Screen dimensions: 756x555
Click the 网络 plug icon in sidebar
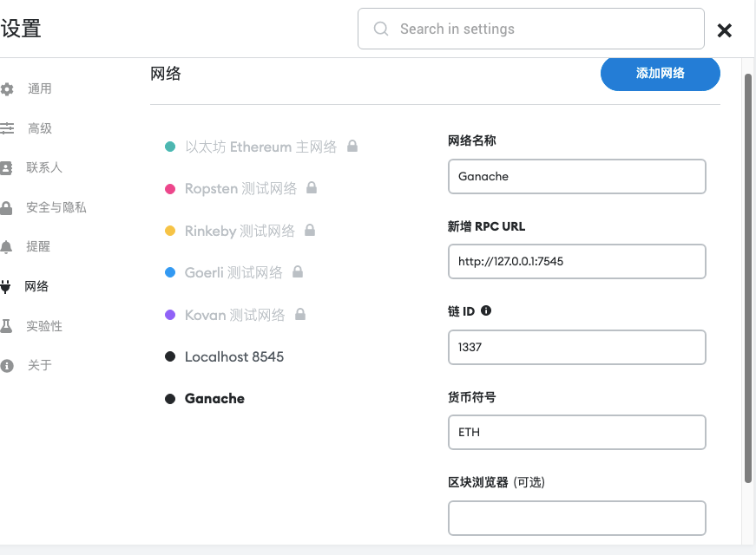point(5,287)
